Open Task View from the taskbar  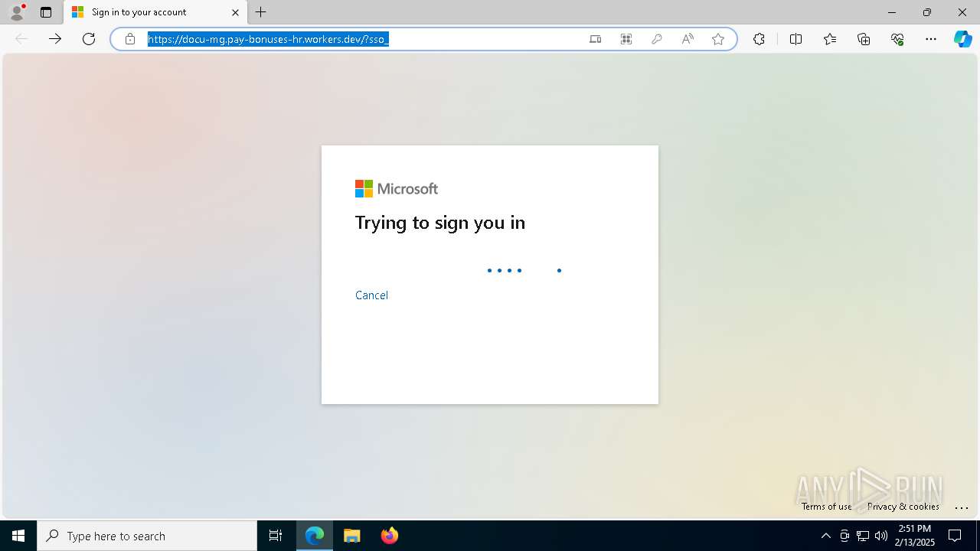[x=276, y=536]
